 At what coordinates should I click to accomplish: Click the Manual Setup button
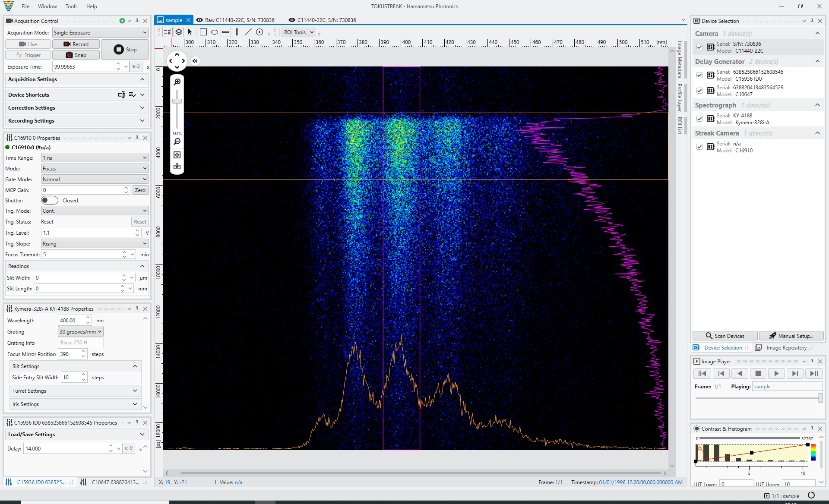(791, 336)
